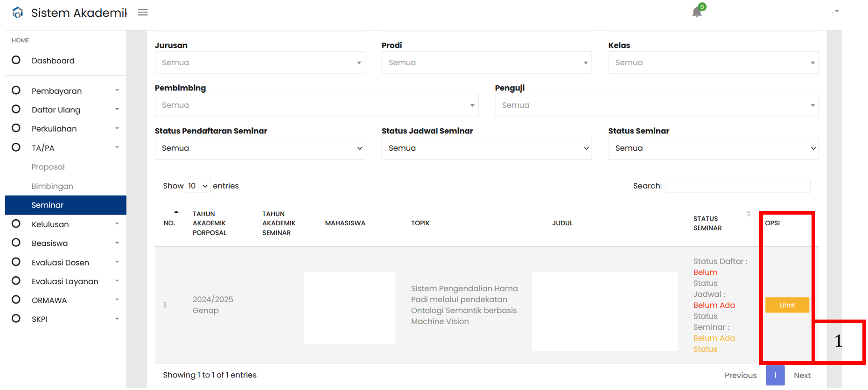Open the Jurusan dropdown

click(260, 63)
